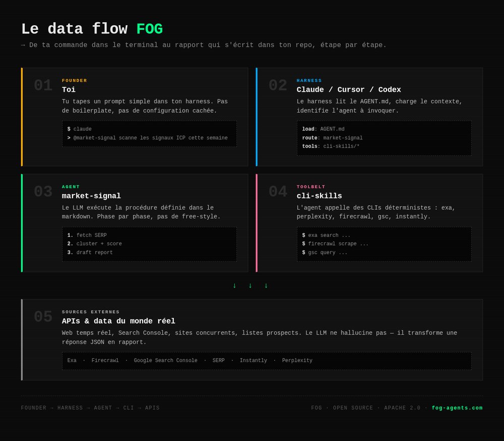Click the '$ claude' command line
Viewport: 504px width, 441px height.
[80, 129]
